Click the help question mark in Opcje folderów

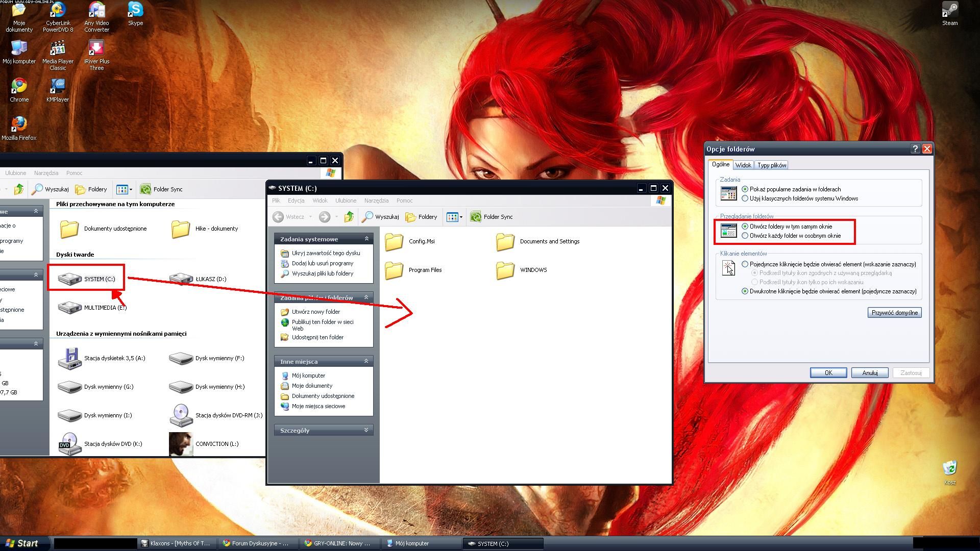[915, 149]
